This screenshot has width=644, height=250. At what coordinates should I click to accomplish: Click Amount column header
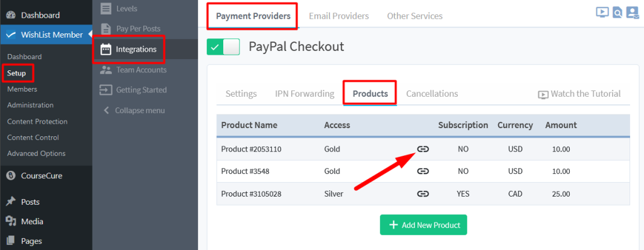click(x=561, y=125)
